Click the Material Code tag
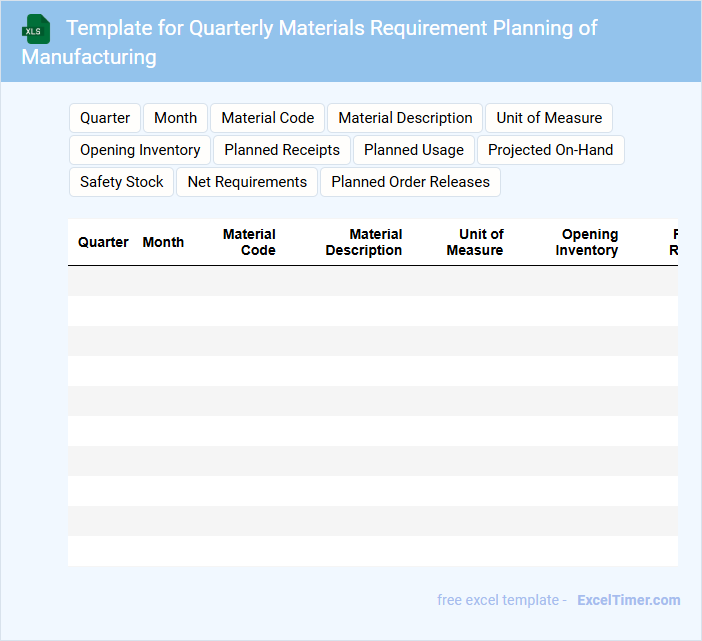This screenshot has height=641, width=702. [x=268, y=118]
